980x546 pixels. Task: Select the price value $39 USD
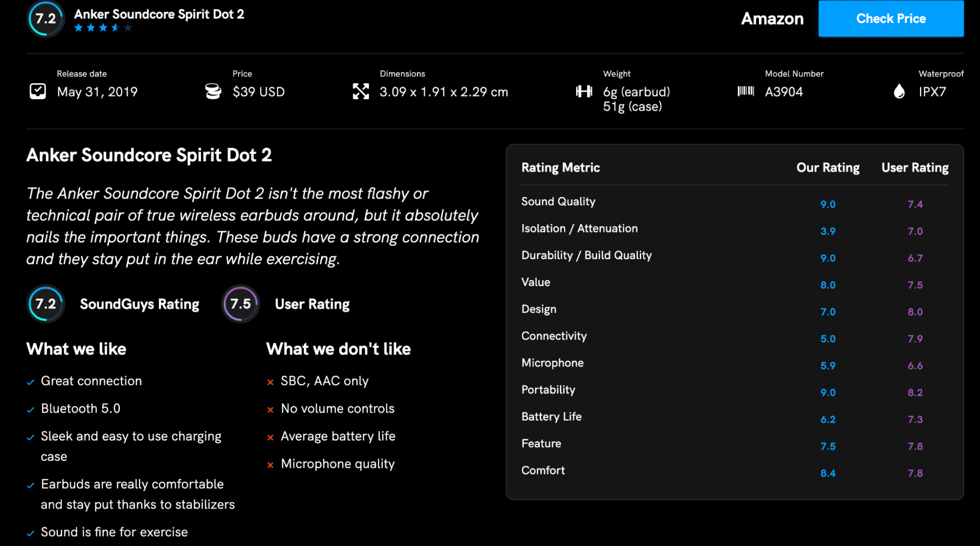coord(258,92)
